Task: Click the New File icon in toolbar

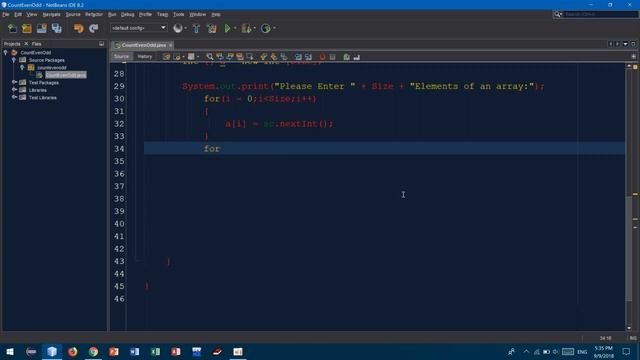Action: 12,28
